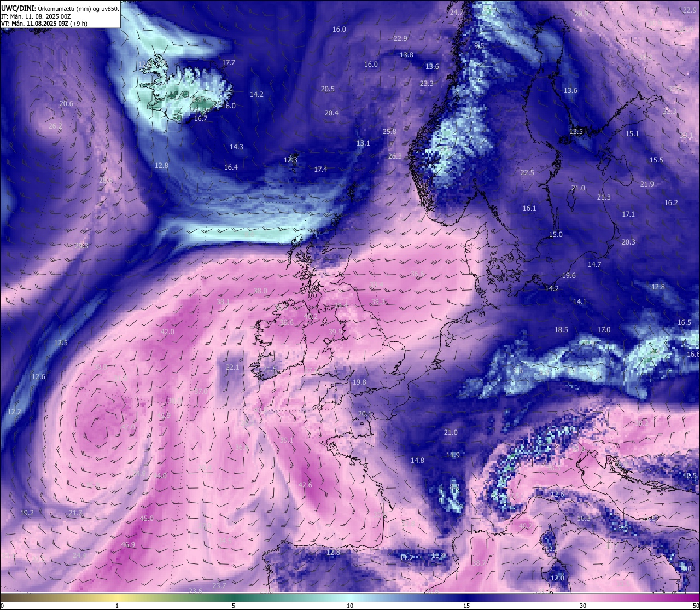
Task: Click the 38.7 value in the Mediterranean
Action: [x=479, y=563]
